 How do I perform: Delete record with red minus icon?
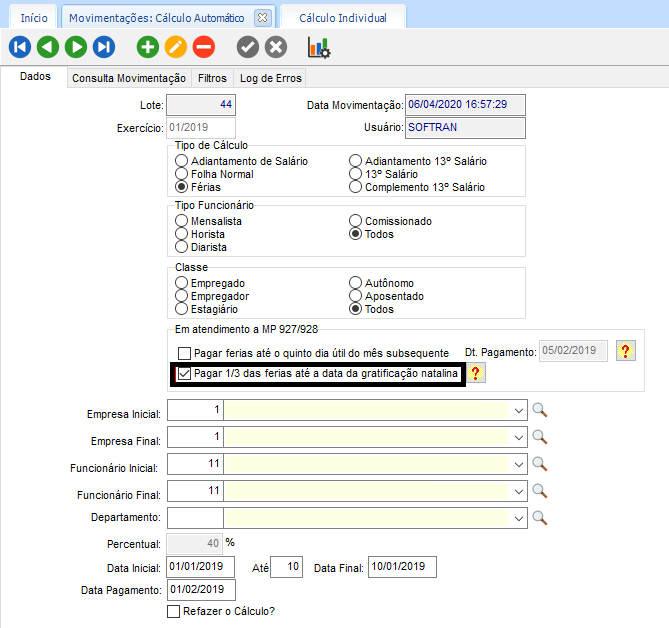tap(204, 47)
